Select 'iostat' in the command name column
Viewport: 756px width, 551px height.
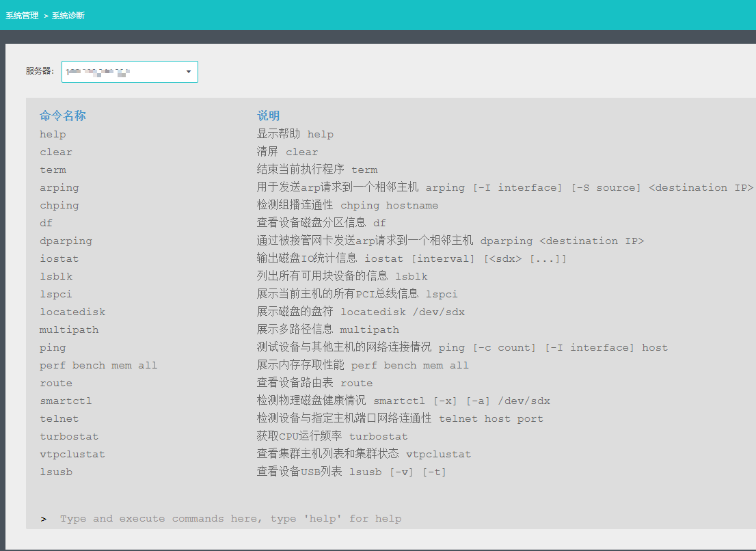[x=59, y=259]
